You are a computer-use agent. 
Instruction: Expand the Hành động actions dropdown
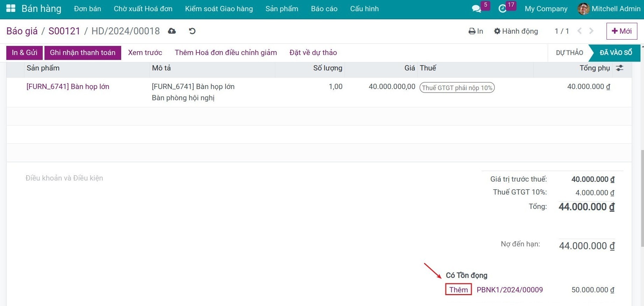[516, 31]
